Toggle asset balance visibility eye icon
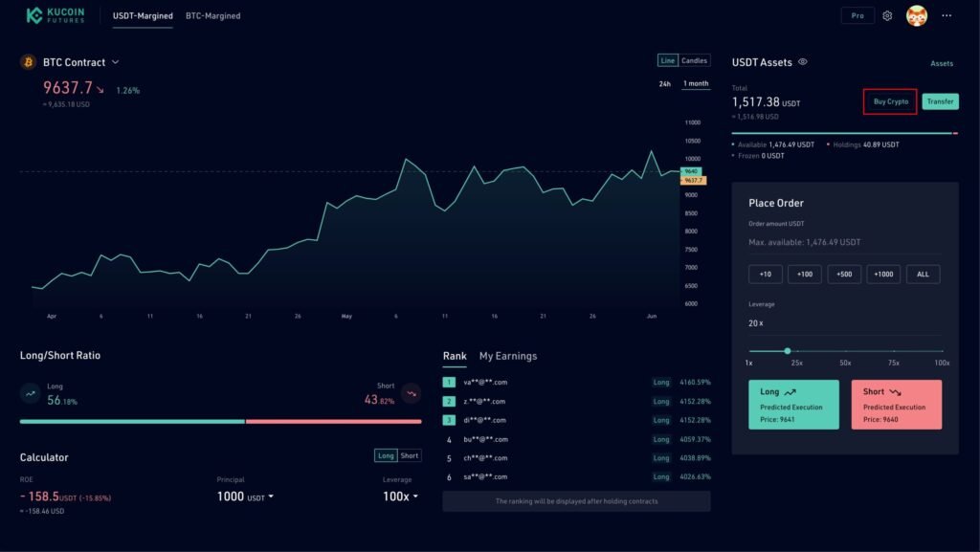The width and height of the screenshot is (980, 552). click(x=802, y=61)
